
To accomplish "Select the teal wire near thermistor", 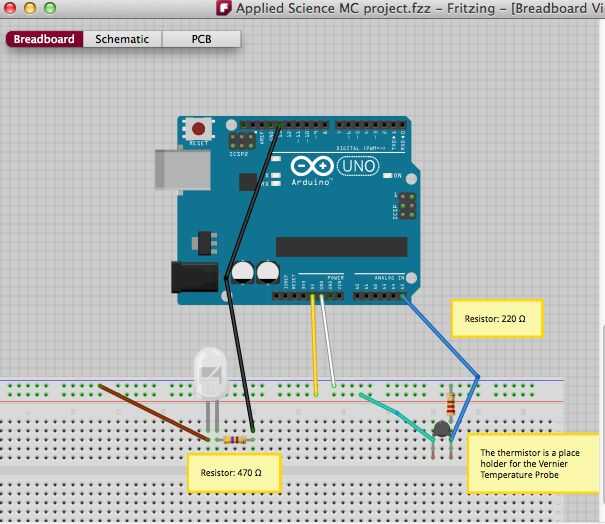I will tap(397, 415).
